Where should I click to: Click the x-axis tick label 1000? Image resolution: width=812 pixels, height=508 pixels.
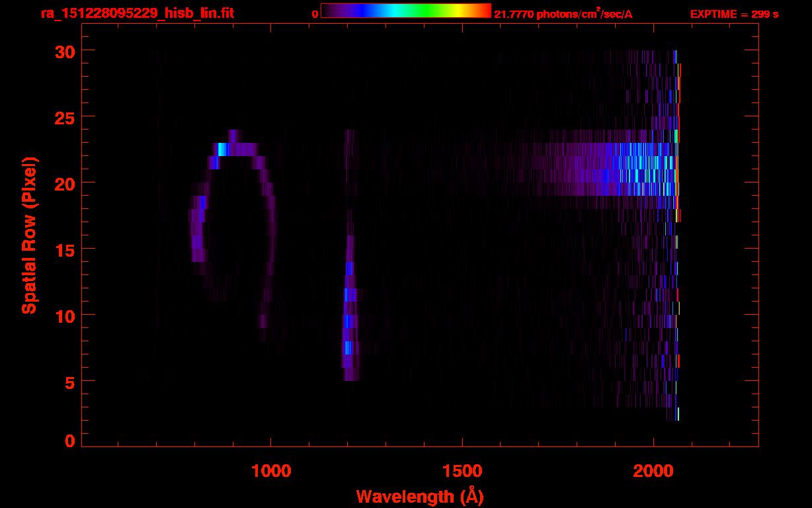click(271, 470)
